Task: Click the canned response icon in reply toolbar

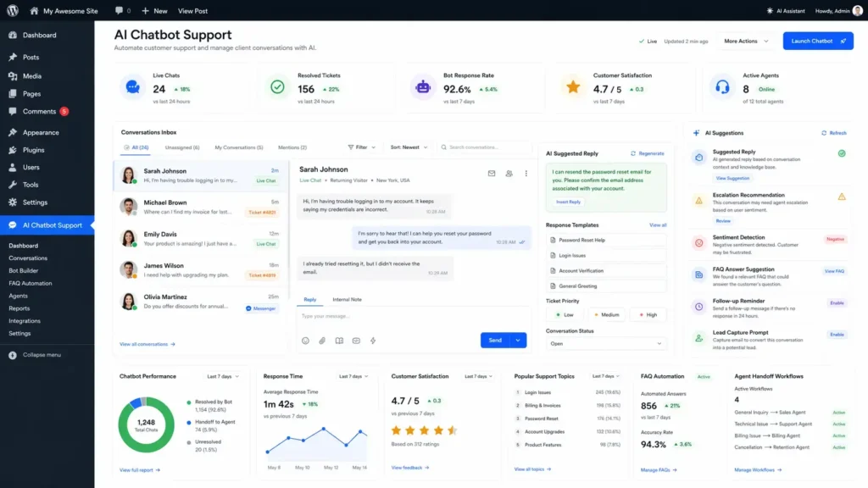Action: (356, 341)
